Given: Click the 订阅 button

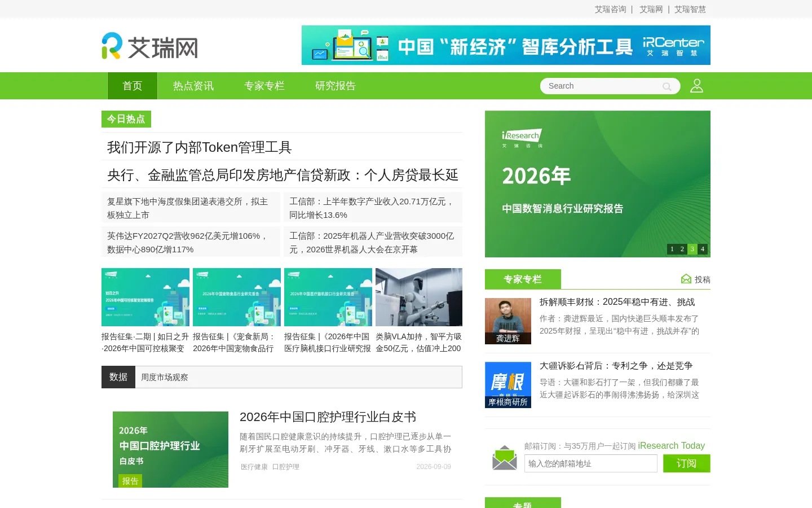Looking at the screenshot, I should click(x=687, y=463).
